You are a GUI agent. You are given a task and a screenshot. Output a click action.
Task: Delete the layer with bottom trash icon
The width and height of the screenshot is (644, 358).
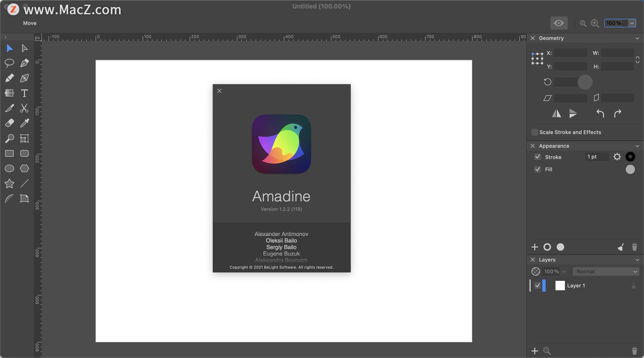coord(634,351)
